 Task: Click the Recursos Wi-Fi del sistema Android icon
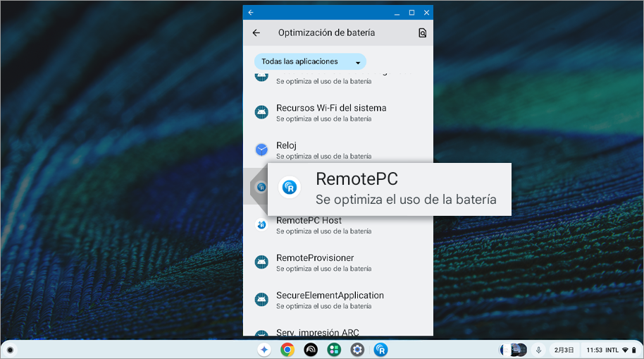[x=261, y=112]
